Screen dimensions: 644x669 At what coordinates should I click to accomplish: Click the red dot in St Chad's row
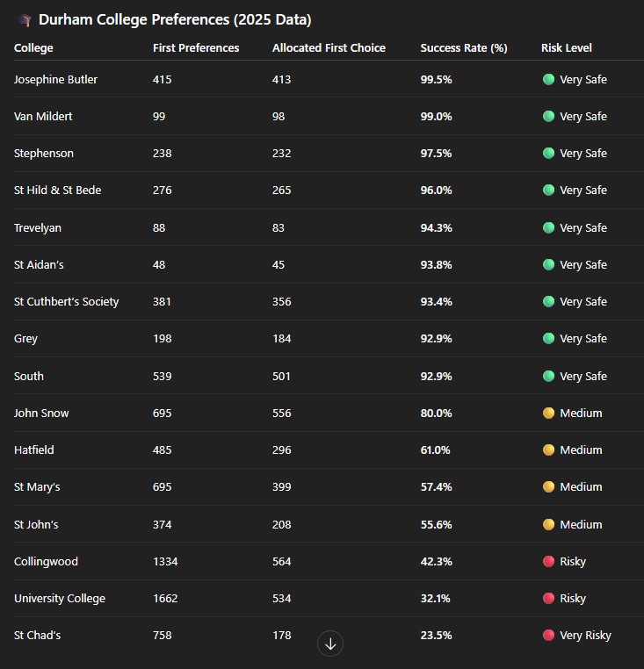(x=548, y=636)
